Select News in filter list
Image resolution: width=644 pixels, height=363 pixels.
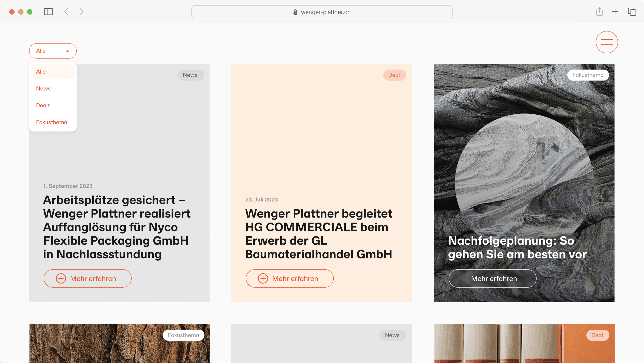(43, 89)
